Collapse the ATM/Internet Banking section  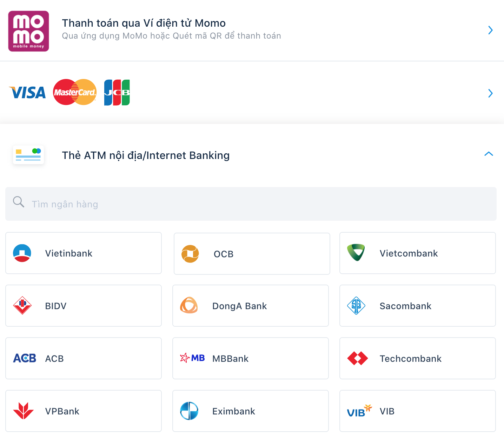coord(489,154)
